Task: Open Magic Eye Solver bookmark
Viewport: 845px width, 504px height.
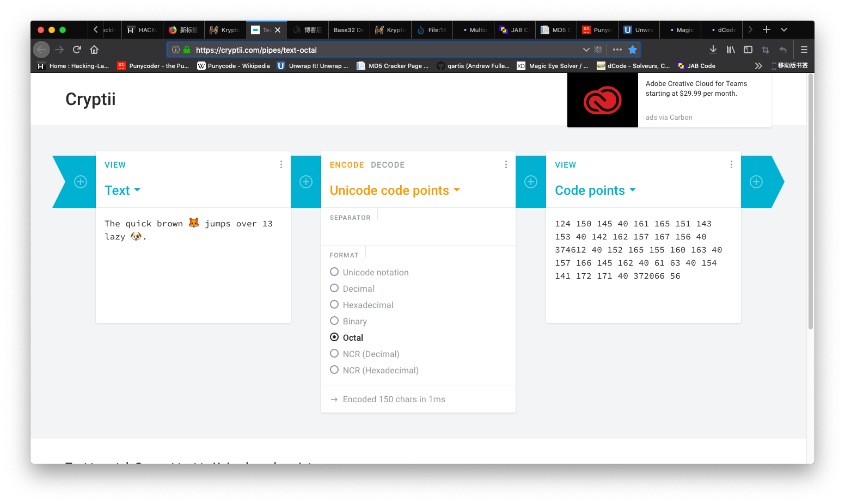Action: pos(553,66)
